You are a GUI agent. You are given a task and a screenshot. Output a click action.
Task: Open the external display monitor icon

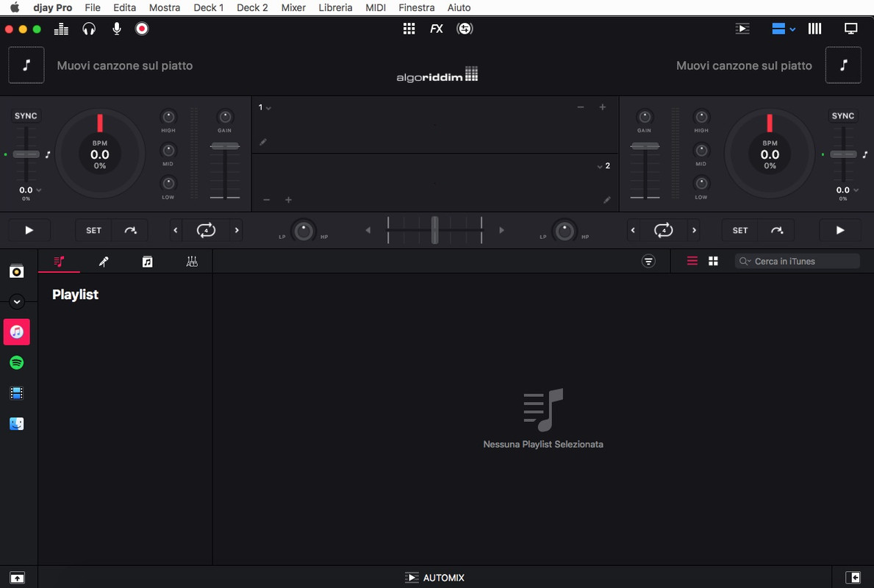(850, 29)
